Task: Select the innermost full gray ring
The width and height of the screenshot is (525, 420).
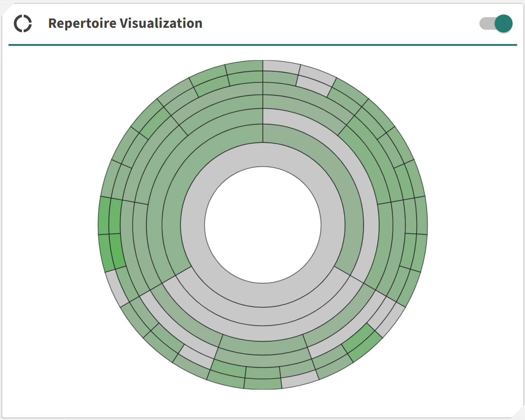Action: pyautogui.click(x=263, y=155)
